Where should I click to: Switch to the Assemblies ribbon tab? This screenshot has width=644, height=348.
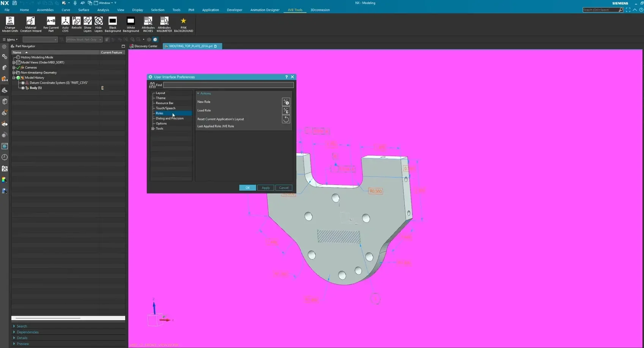click(45, 10)
